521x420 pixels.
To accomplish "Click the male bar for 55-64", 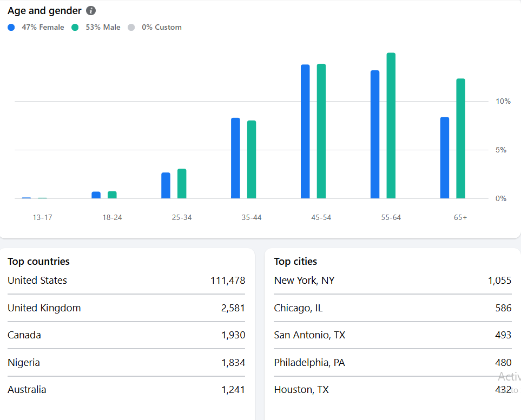I will coord(391,125).
